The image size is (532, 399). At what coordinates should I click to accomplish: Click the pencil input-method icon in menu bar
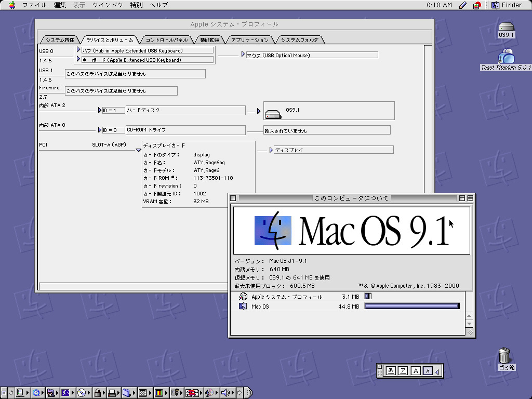coord(462,5)
